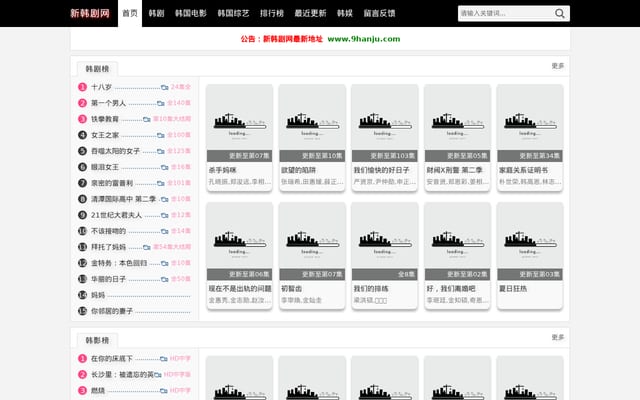The width and height of the screenshot is (640, 400).
Task: Open the 韩国综艺 navigation item
Action: [233, 13]
